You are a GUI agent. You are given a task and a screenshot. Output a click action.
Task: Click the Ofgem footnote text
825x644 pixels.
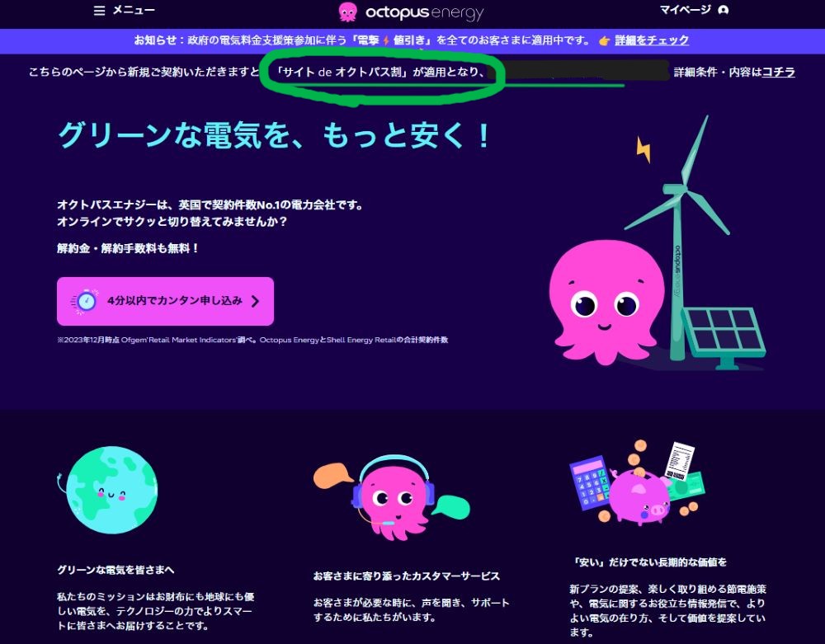(x=252, y=340)
